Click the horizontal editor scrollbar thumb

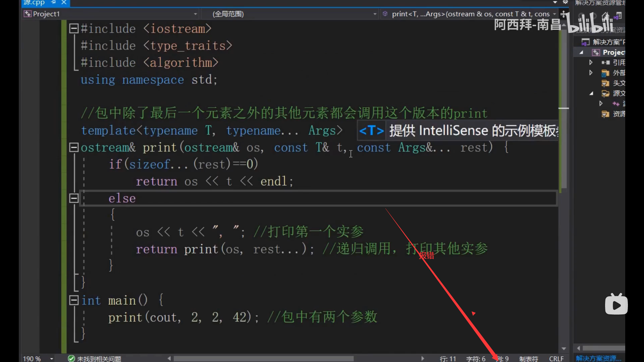coord(263,358)
